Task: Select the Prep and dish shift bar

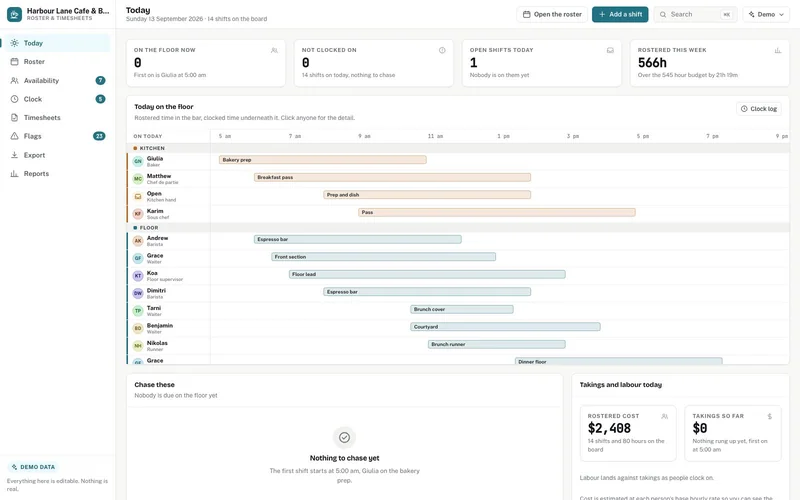Action: pos(427,195)
